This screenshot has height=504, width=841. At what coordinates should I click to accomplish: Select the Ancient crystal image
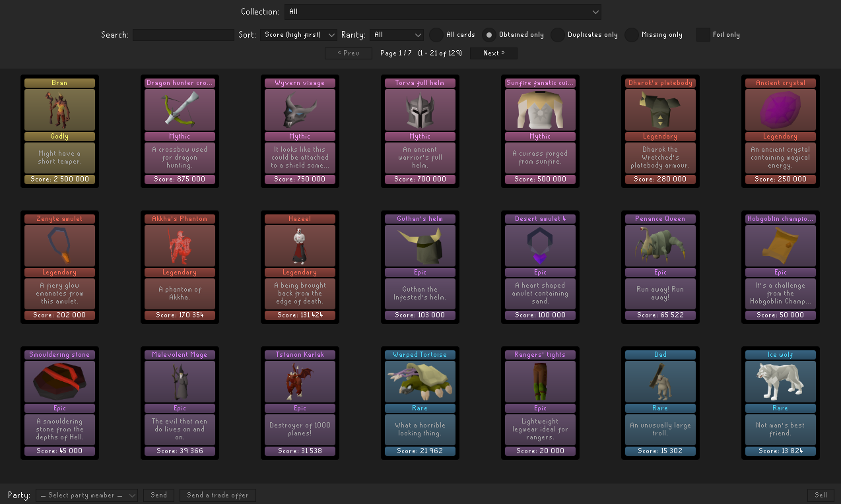pos(780,110)
